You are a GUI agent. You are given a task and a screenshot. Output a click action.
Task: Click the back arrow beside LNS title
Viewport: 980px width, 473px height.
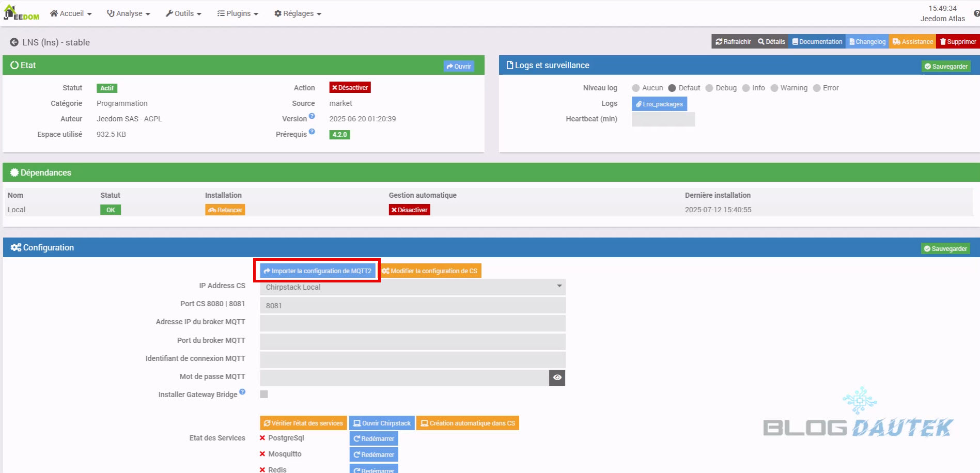click(x=14, y=42)
